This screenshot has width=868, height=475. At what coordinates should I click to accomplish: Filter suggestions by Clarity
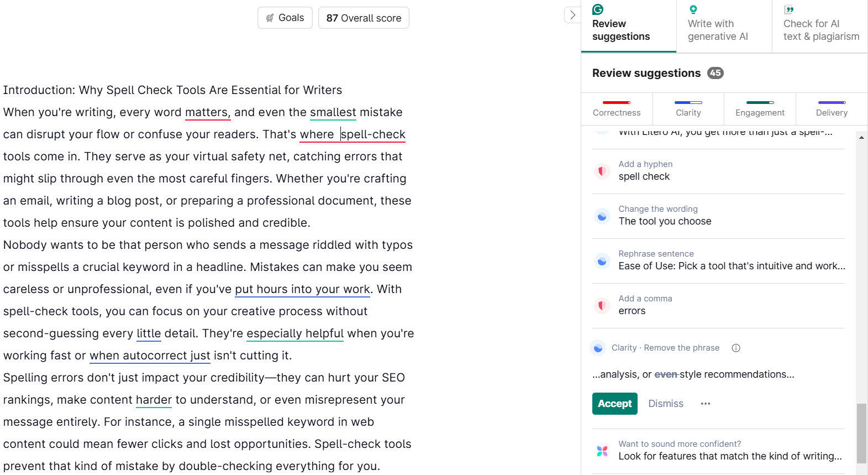pos(688,108)
